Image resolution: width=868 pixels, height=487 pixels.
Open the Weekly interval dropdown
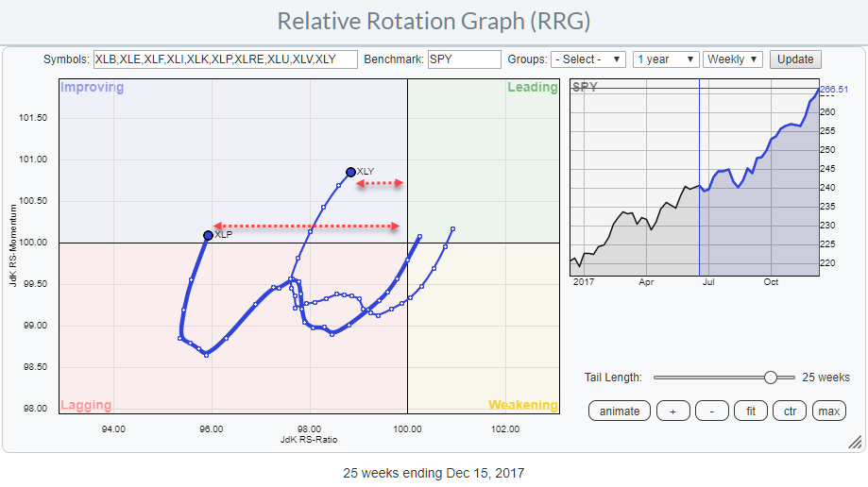tap(732, 59)
